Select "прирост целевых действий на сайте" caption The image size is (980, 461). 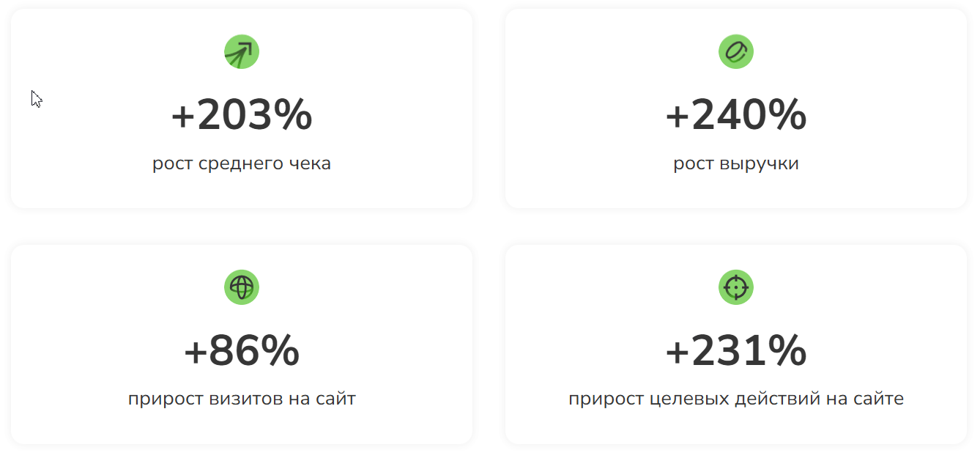(736, 399)
